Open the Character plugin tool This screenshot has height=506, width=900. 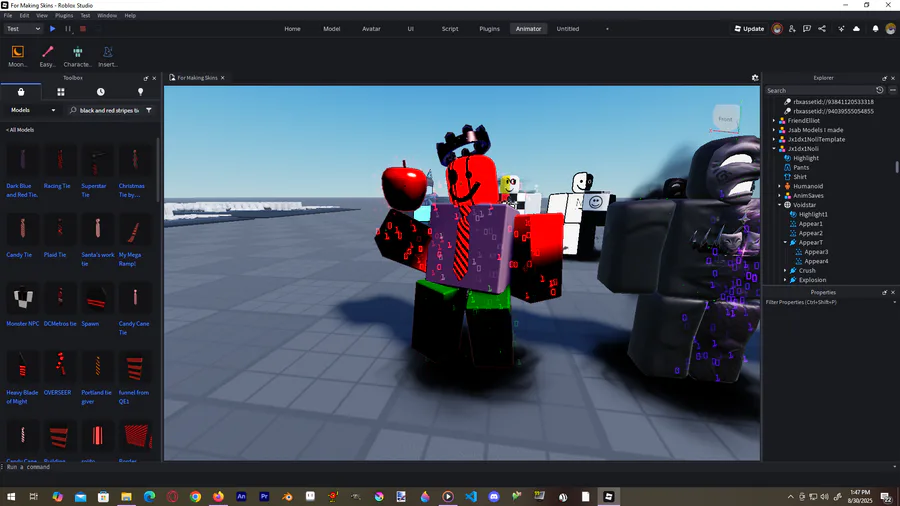pos(77,56)
